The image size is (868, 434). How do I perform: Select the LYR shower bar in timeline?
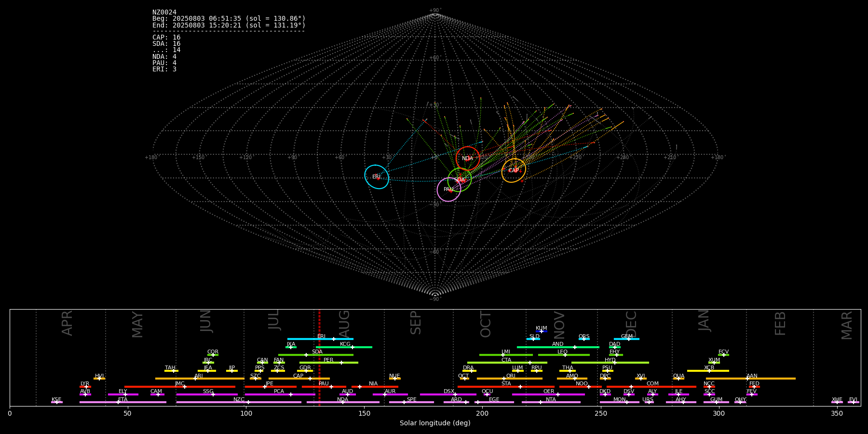85,387
